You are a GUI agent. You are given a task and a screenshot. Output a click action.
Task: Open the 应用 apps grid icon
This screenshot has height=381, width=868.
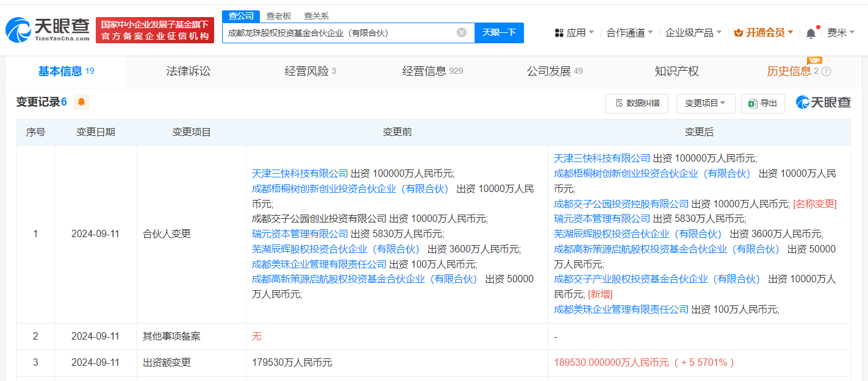click(559, 32)
